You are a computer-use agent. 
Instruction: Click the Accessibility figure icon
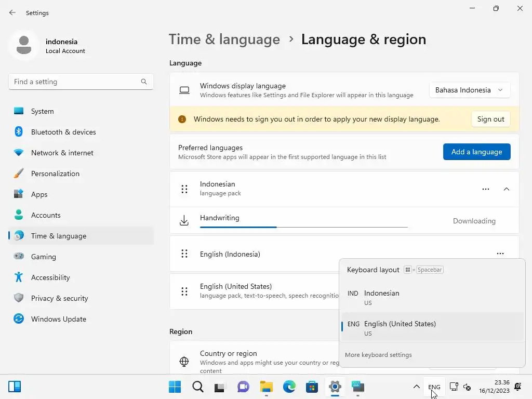(19, 277)
